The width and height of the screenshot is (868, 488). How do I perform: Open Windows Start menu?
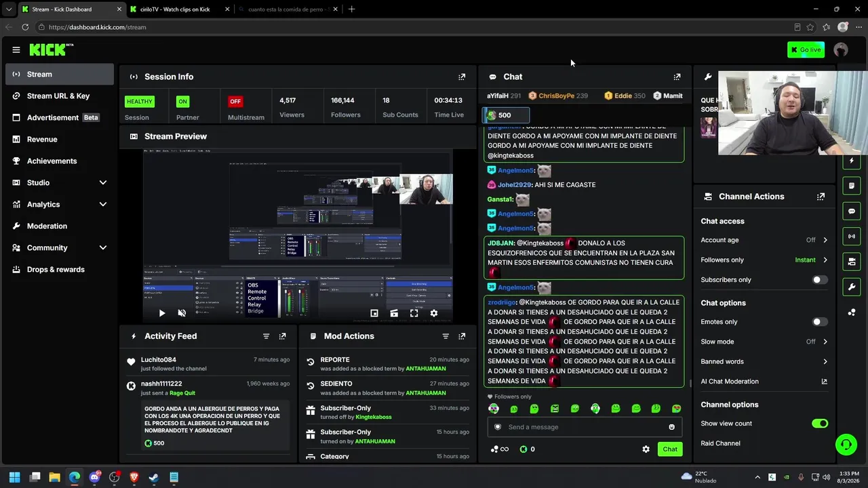click(x=15, y=477)
